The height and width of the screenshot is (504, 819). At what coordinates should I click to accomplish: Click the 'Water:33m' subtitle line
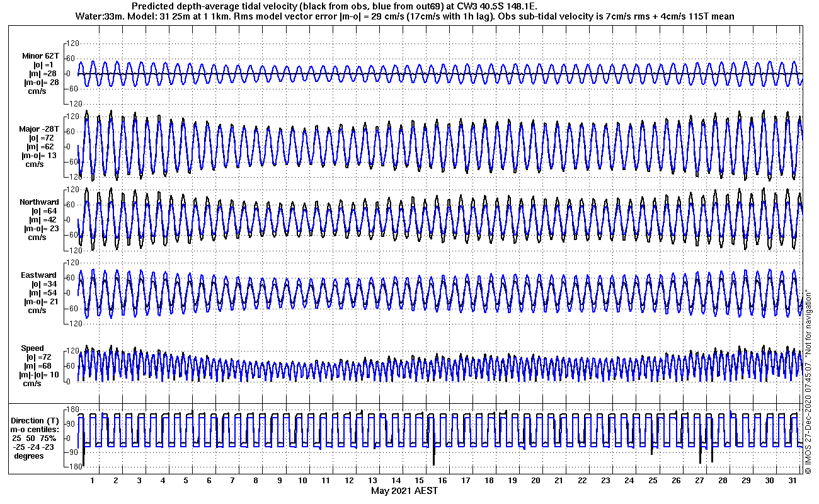coord(404,16)
